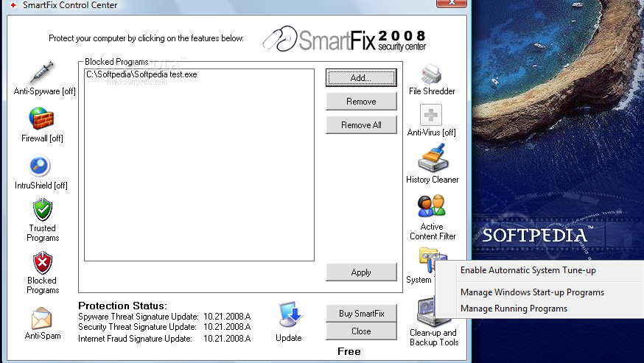
Task: Click the Firewall [off] label
Action: tap(42, 138)
